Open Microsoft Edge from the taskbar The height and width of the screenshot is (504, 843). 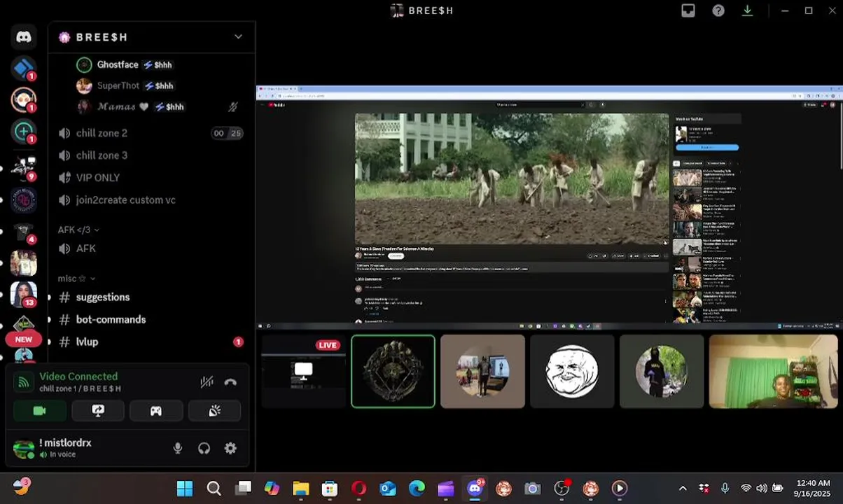417,489
